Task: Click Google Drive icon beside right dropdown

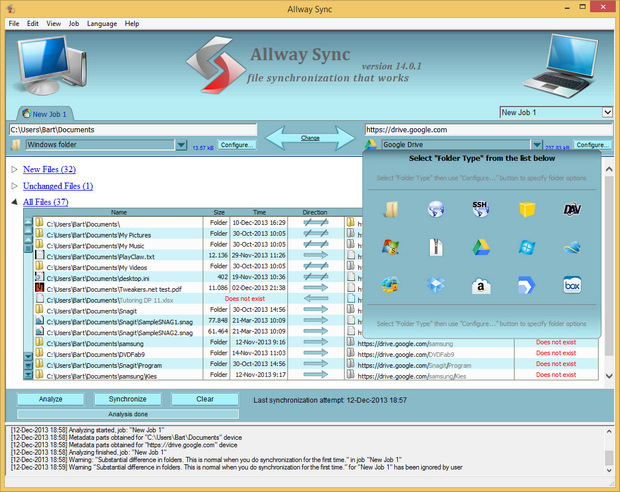Action: point(370,145)
